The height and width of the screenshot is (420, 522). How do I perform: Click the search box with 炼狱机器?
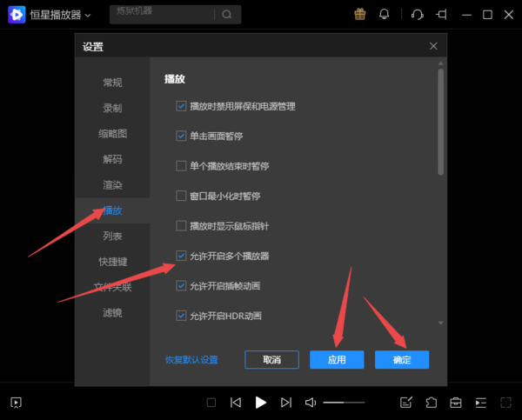click(175, 15)
